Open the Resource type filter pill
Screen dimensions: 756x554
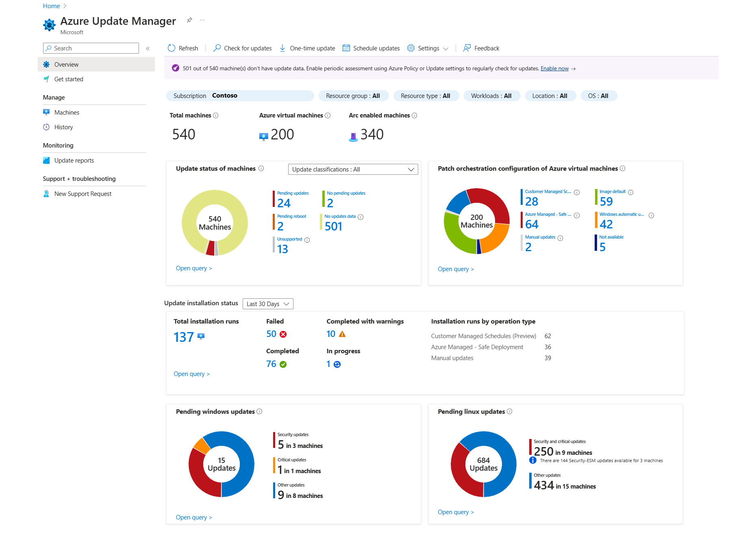click(x=426, y=96)
